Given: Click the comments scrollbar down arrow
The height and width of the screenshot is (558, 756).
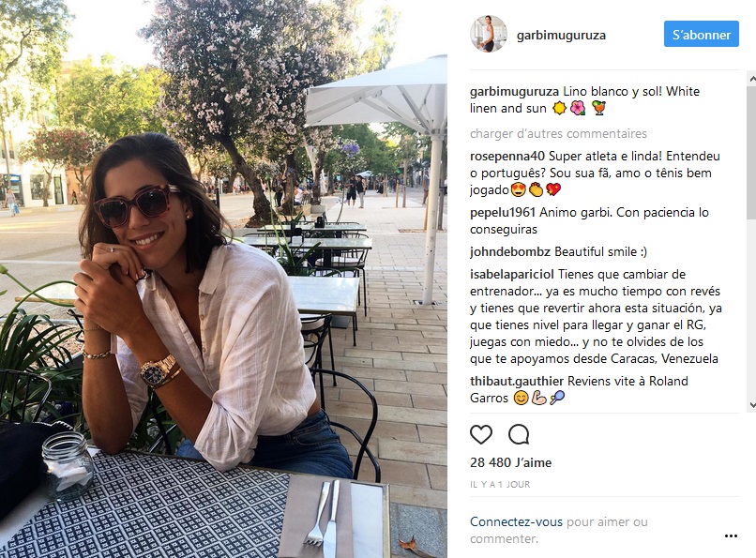Looking at the screenshot, I should 751,405.
